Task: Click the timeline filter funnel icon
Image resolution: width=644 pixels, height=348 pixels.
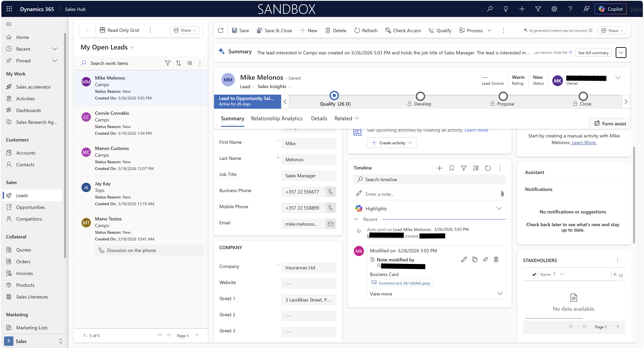Action: pos(464,168)
